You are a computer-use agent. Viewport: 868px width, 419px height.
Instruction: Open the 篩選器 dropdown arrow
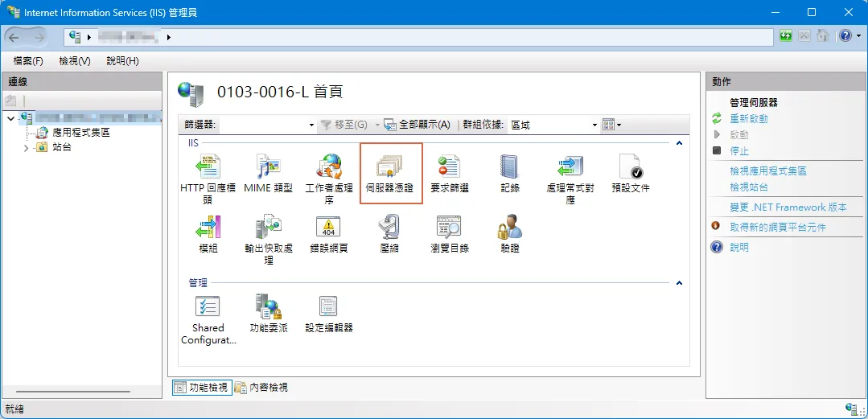click(311, 125)
